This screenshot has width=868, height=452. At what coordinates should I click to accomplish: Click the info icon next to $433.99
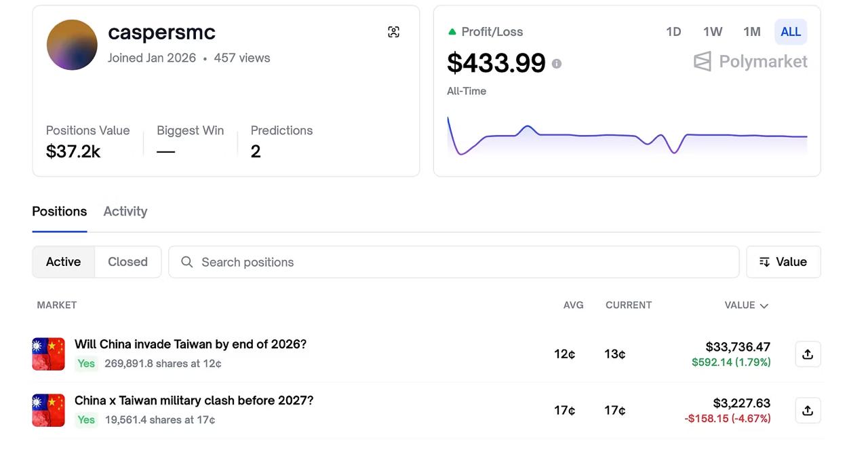pyautogui.click(x=556, y=64)
